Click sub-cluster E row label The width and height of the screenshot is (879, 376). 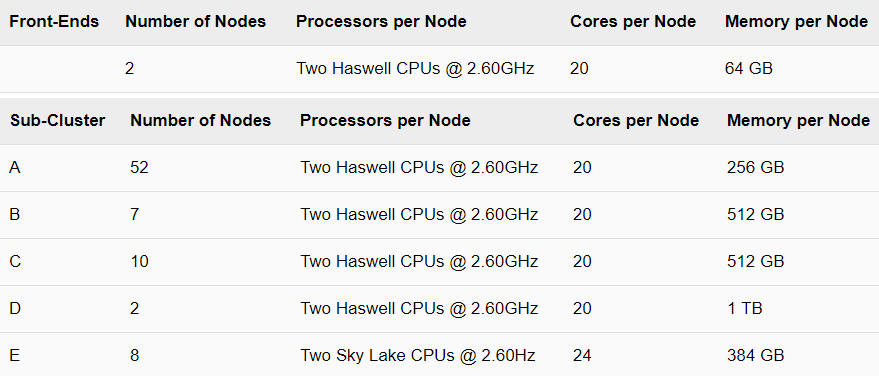pos(15,355)
